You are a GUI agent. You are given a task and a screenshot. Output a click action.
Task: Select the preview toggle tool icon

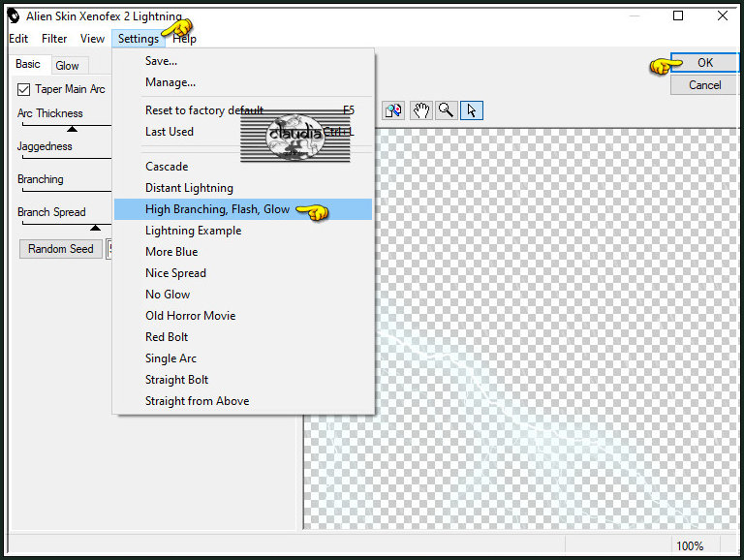(x=393, y=110)
